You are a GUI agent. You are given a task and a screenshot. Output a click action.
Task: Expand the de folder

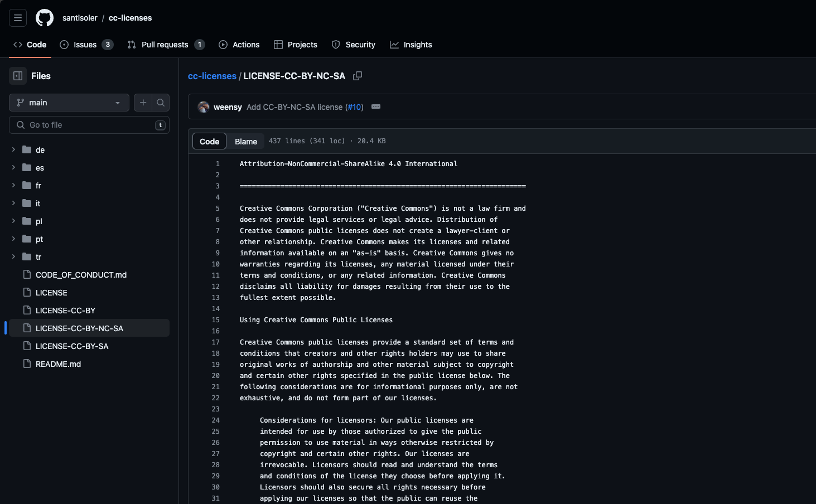(13, 149)
